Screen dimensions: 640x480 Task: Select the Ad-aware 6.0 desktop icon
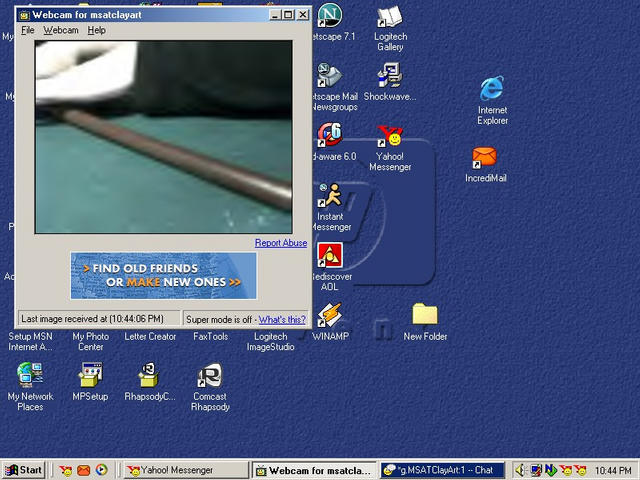click(x=330, y=135)
